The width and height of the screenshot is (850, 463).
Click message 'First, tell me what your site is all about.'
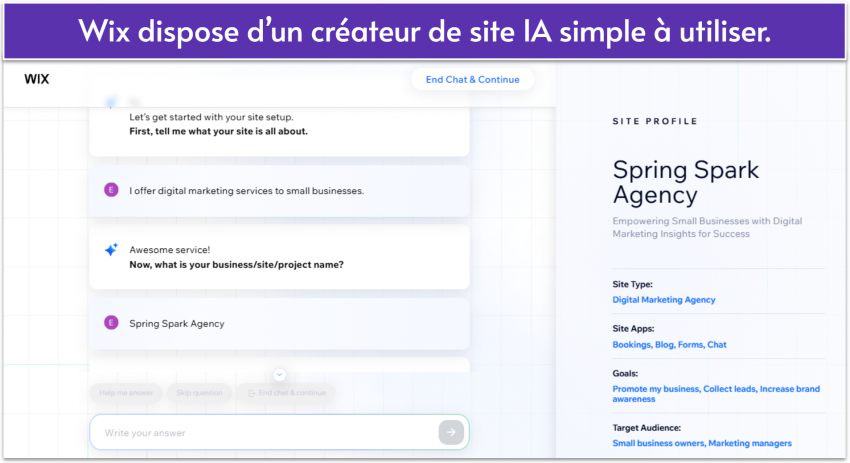(218, 131)
